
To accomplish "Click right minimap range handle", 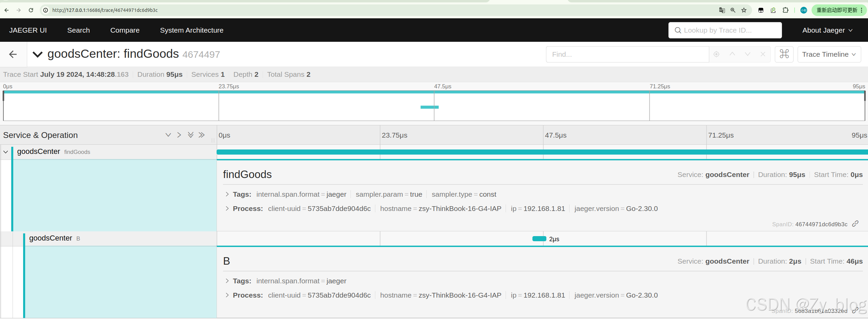I will tap(865, 96).
